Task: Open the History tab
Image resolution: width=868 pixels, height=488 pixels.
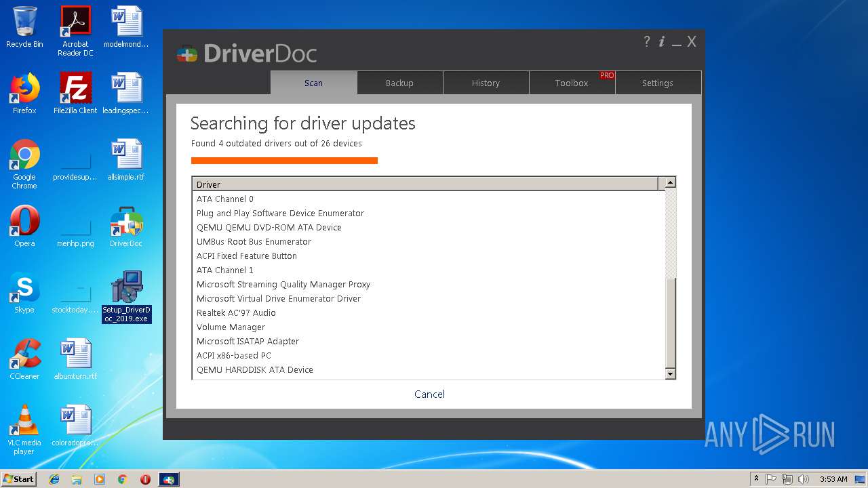Action: pyautogui.click(x=486, y=83)
